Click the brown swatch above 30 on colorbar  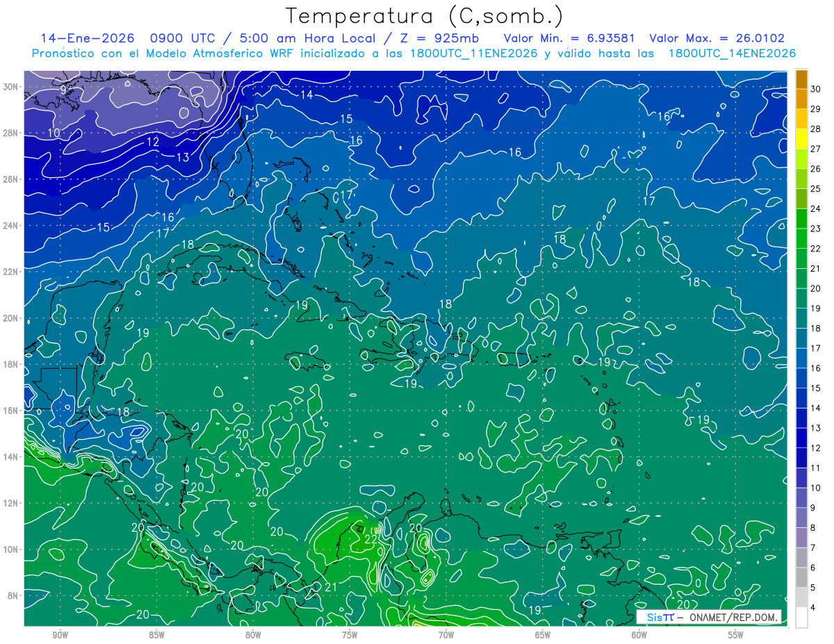click(x=801, y=79)
